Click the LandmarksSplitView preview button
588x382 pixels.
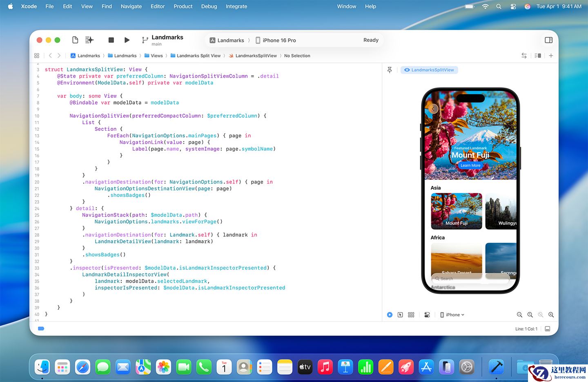click(429, 70)
